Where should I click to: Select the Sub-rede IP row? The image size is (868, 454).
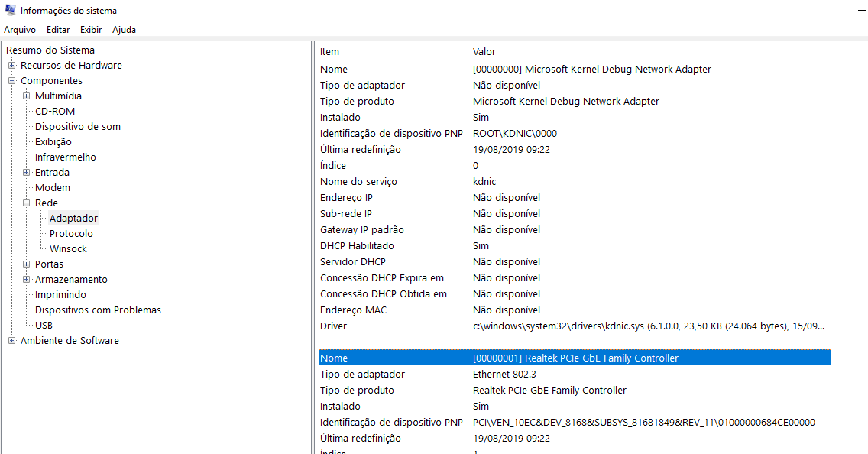(x=575, y=214)
